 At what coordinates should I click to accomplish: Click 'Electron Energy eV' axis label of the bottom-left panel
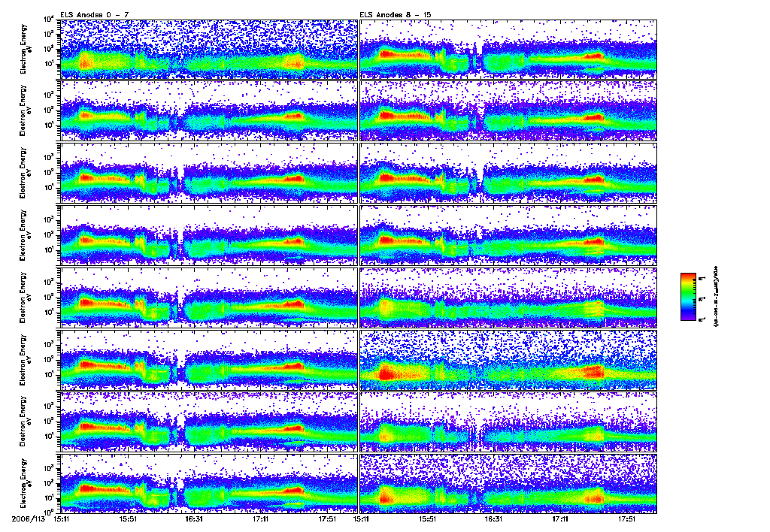point(26,483)
